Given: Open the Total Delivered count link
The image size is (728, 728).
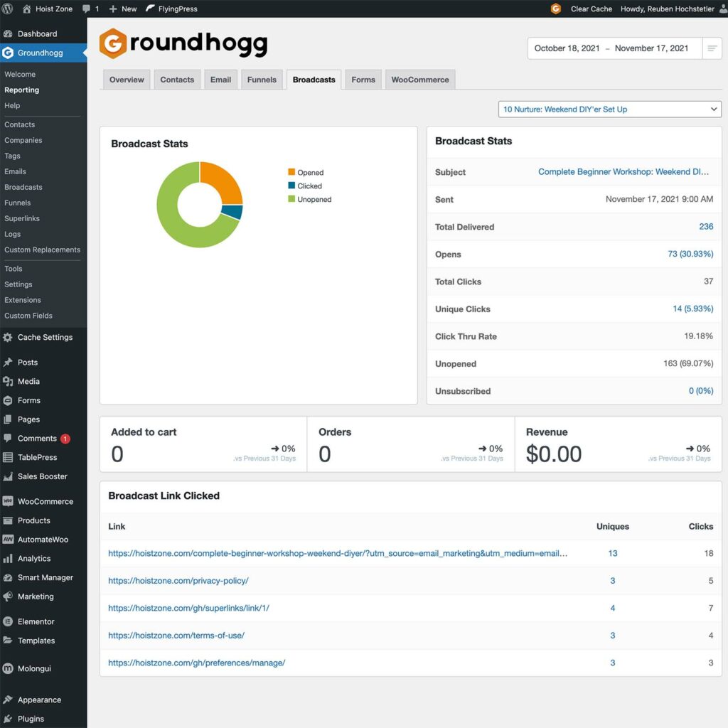Looking at the screenshot, I should click(706, 227).
